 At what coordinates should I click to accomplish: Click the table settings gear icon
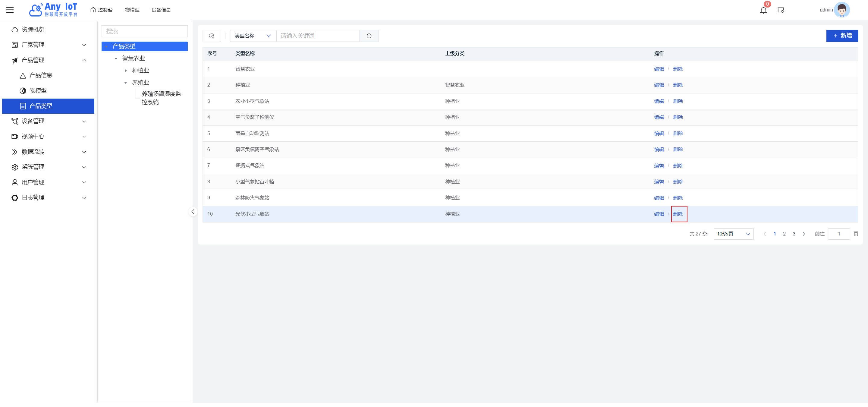point(212,36)
